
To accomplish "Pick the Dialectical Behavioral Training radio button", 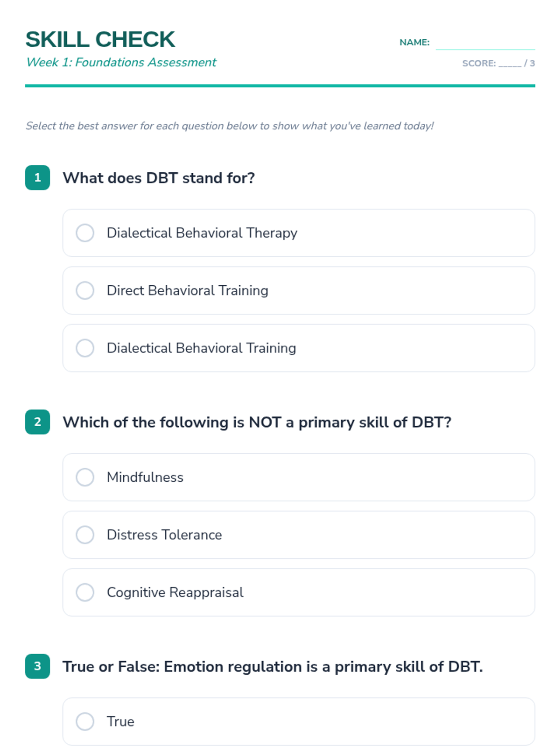I will coord(85,348).
